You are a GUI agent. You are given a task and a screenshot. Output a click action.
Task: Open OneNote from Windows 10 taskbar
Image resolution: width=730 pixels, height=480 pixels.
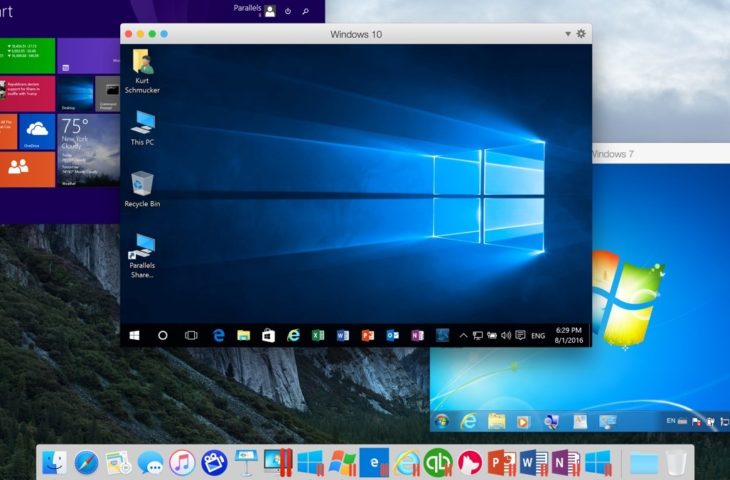click(x=417, y=335)
